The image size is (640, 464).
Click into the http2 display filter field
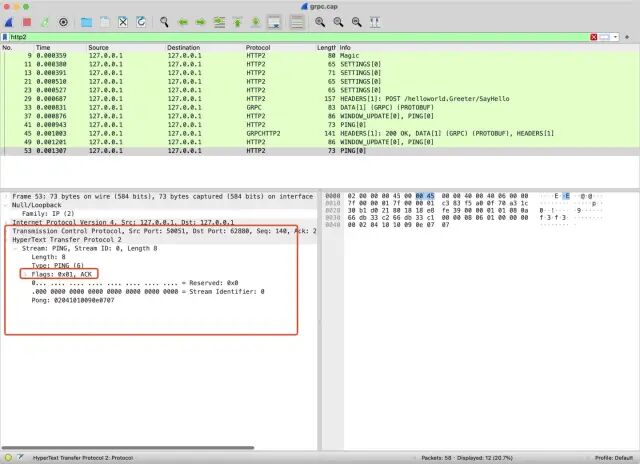pos(298,37)
